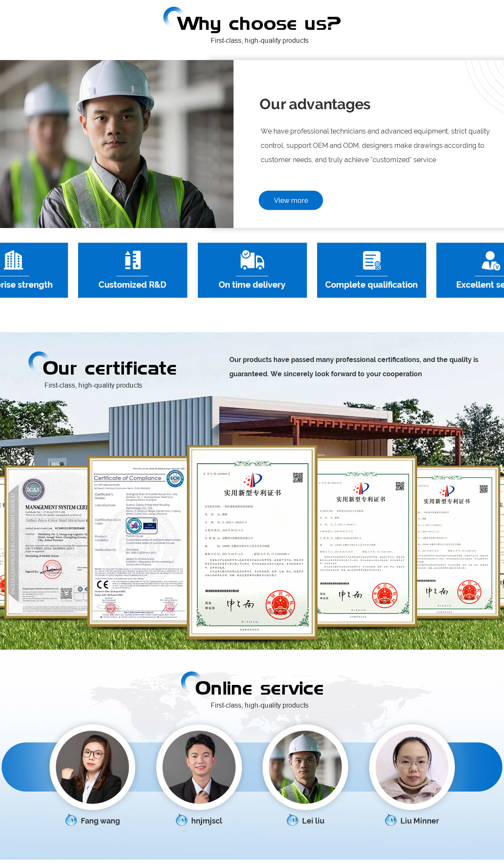Screen dimensions: 504x868
Task: Open the Enterprise strength tab
Action: coord(34,270)
